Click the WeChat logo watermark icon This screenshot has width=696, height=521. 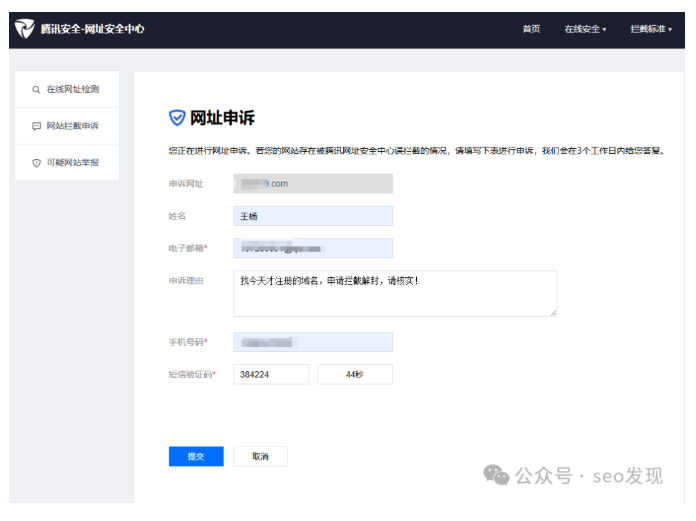coord(496,475)
